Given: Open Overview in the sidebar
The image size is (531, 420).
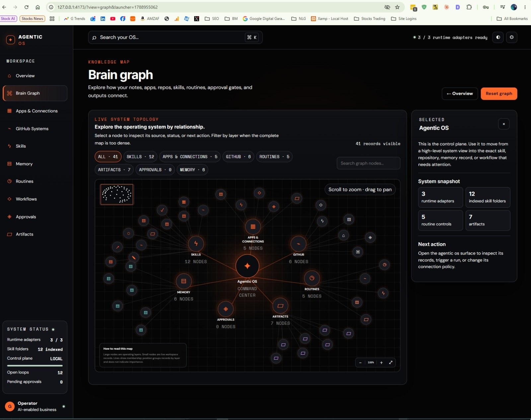Looking at the screenshot, I should (x=35, y=76).
